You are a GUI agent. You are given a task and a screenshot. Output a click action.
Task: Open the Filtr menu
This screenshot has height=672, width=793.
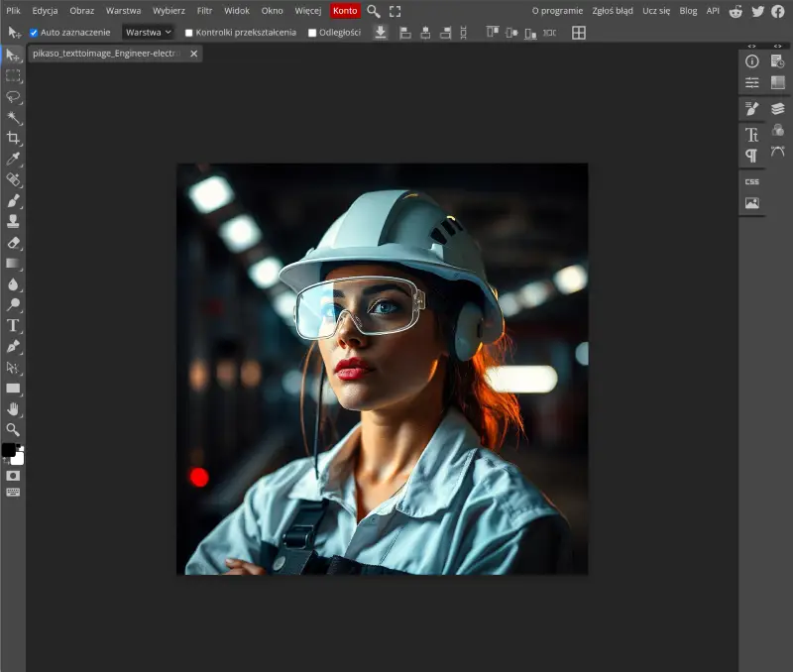(204, 10)
